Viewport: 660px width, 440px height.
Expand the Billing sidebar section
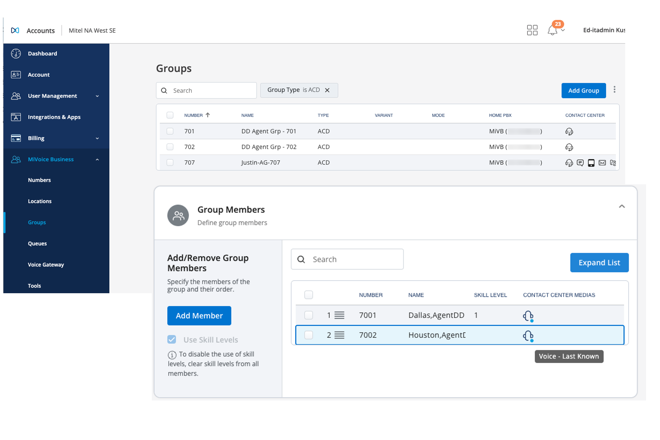click(97, 138)
